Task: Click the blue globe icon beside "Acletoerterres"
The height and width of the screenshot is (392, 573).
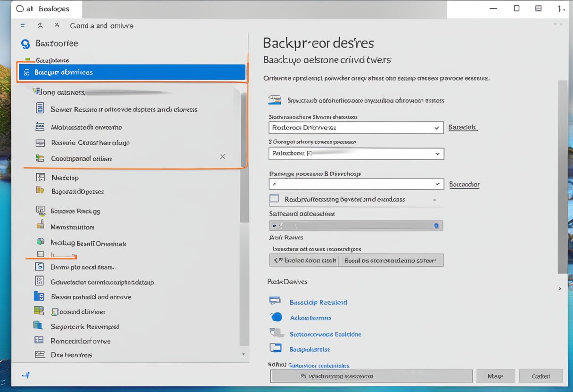Action: (x=276, y=317)
